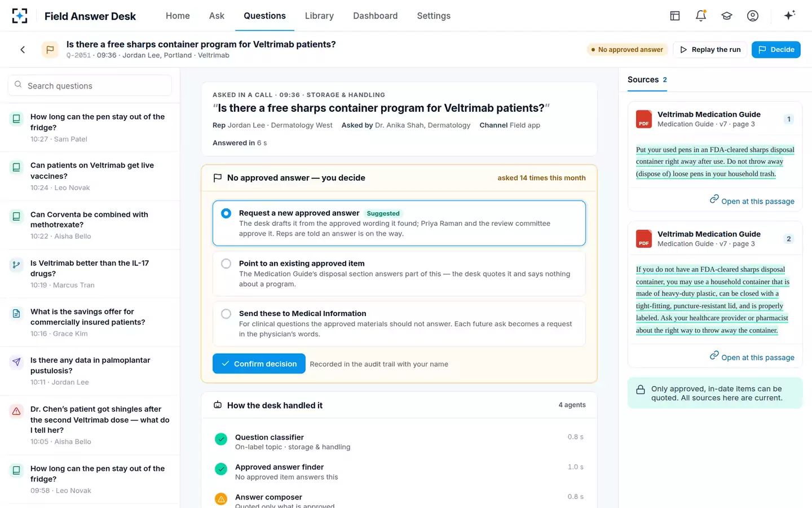Click the Confirm decision button
812x508 pixels.
[x=259, y=364]
